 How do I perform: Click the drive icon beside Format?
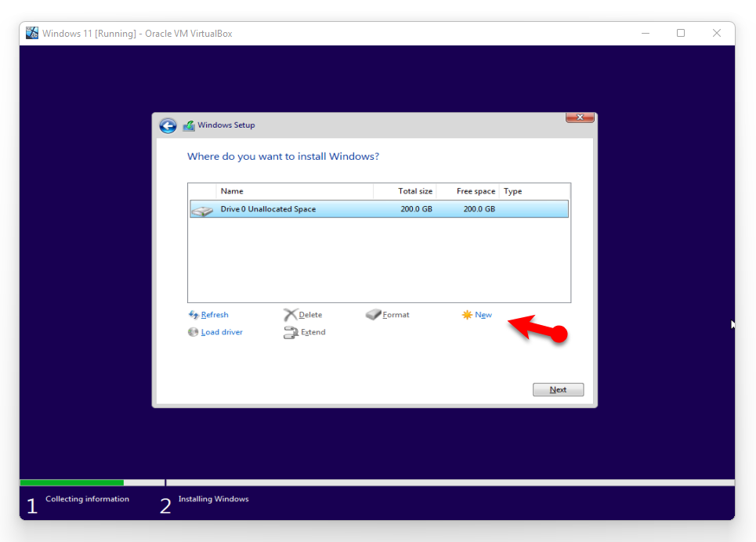[x=373, y=315]
